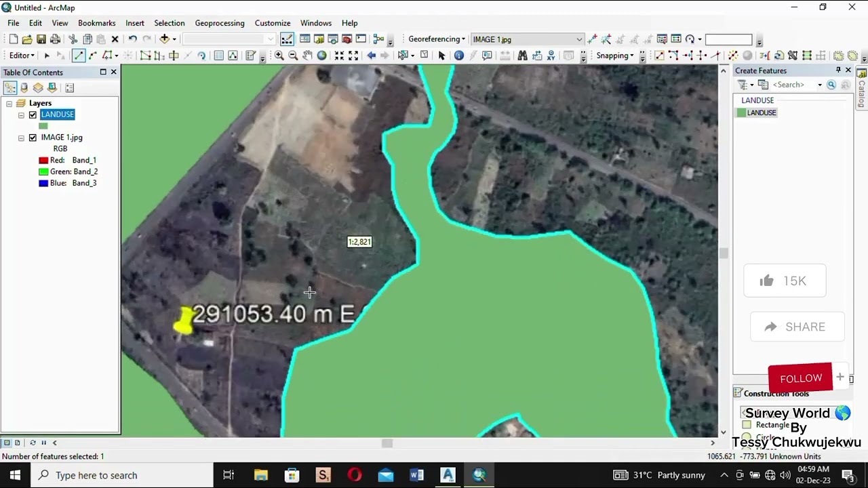Select the Pan hand tool
Screen dimensions: 868x488
click(307, 56)
